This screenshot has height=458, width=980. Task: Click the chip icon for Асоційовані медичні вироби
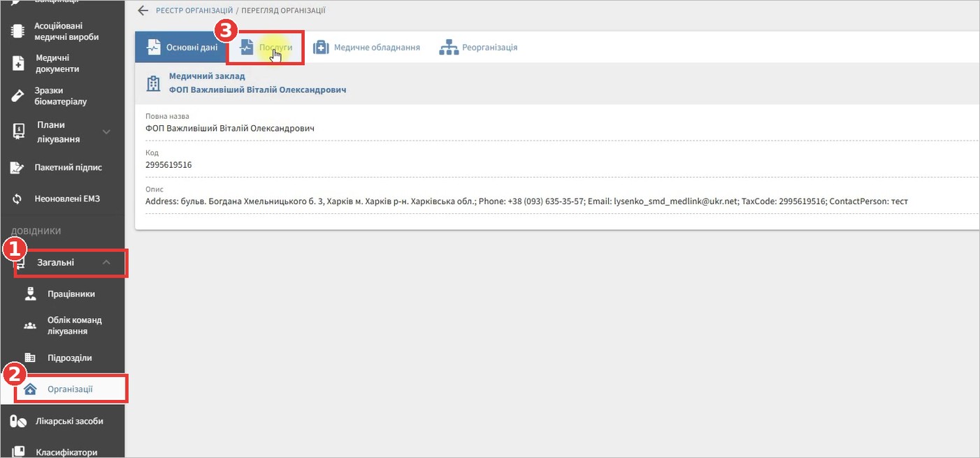coord(18,31)
